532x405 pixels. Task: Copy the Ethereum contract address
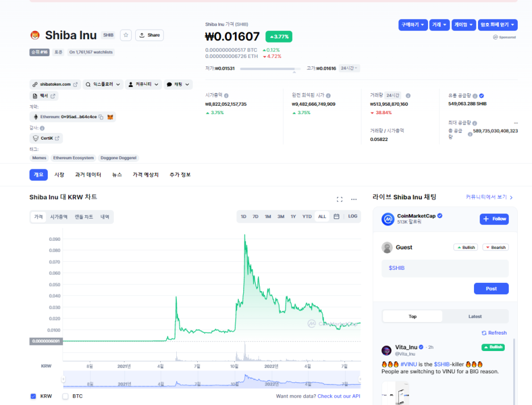tap(101, 117)
